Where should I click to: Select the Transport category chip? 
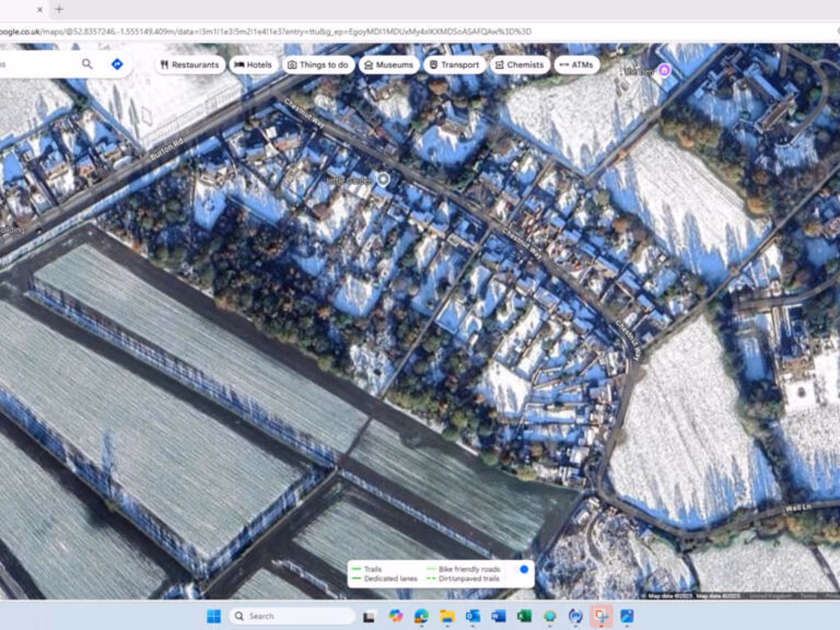pyautogui.click(x=454, y=65)
